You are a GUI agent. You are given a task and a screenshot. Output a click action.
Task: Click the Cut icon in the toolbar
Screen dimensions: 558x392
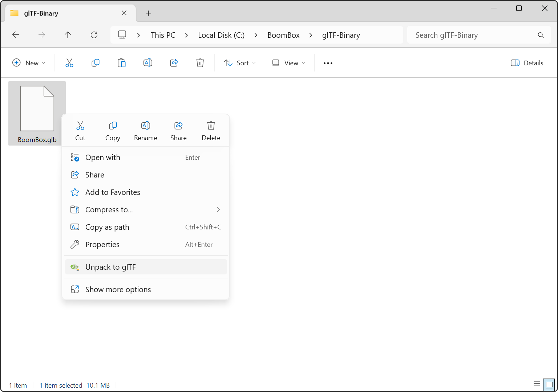point(69,63)
